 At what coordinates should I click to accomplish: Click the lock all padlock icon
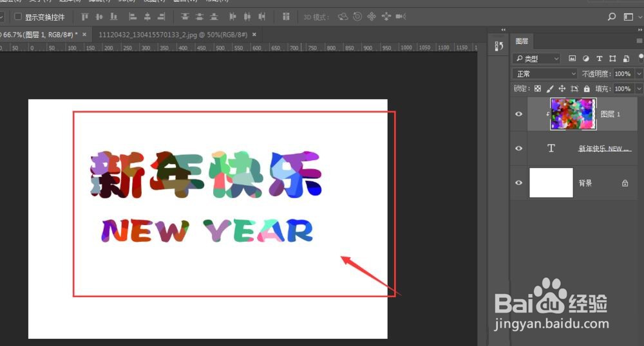pyautogui.click(x=587, y=89)
